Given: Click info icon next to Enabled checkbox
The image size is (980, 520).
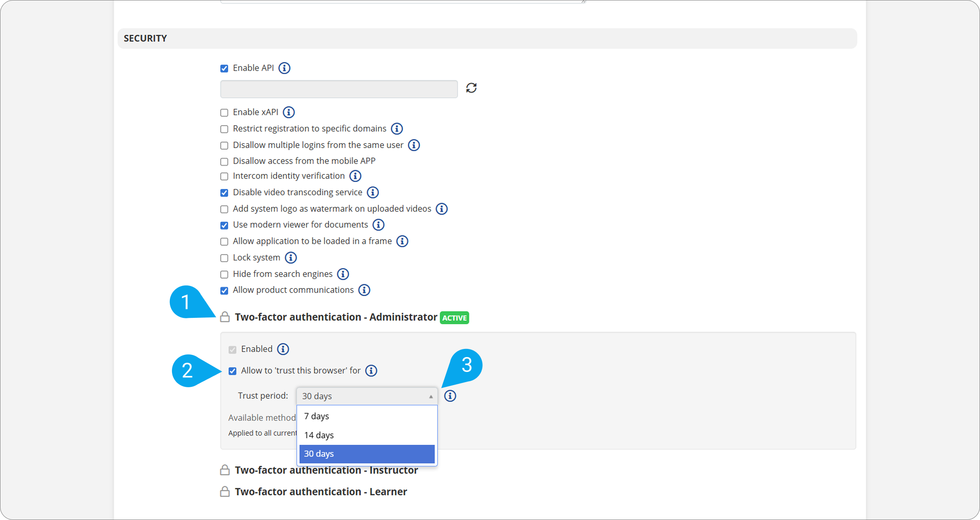Looking at the screenshot, I should tap(283, 349).
